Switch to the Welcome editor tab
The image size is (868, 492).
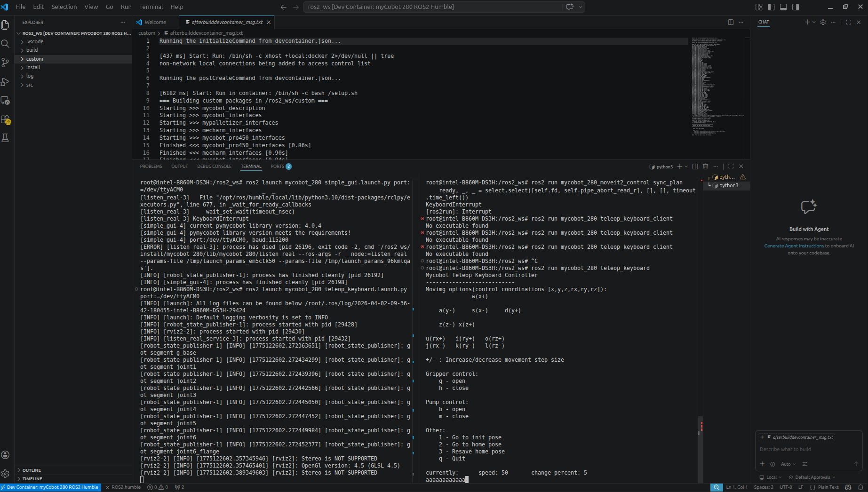(x=155, y=22)
